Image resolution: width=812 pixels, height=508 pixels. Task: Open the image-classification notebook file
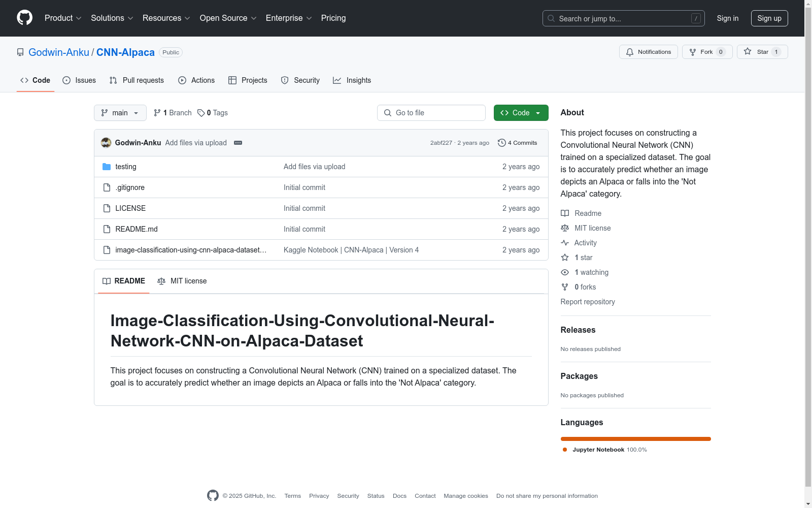(x=191, y=250)
